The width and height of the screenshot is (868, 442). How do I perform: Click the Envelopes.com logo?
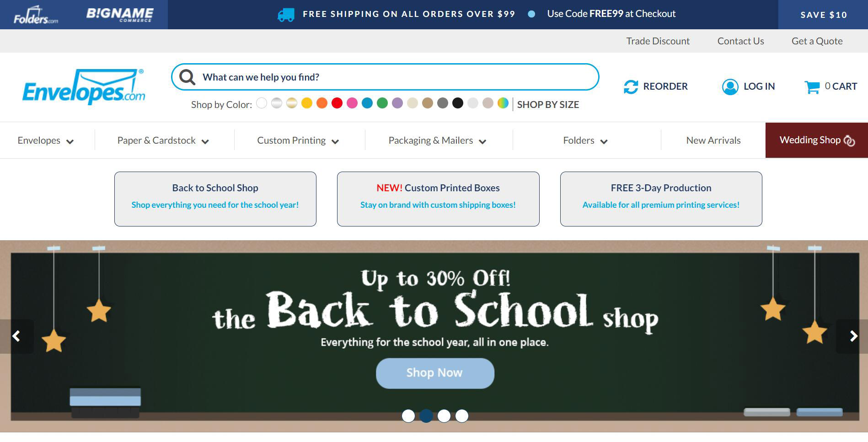(84, 87)
